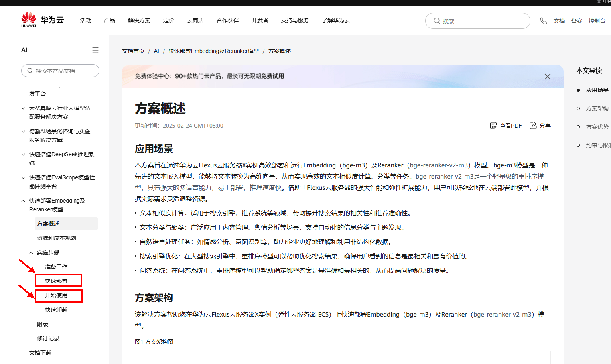Click the 图1 方案架构图 caption
The image size is (611, 364).
(154, 342)
